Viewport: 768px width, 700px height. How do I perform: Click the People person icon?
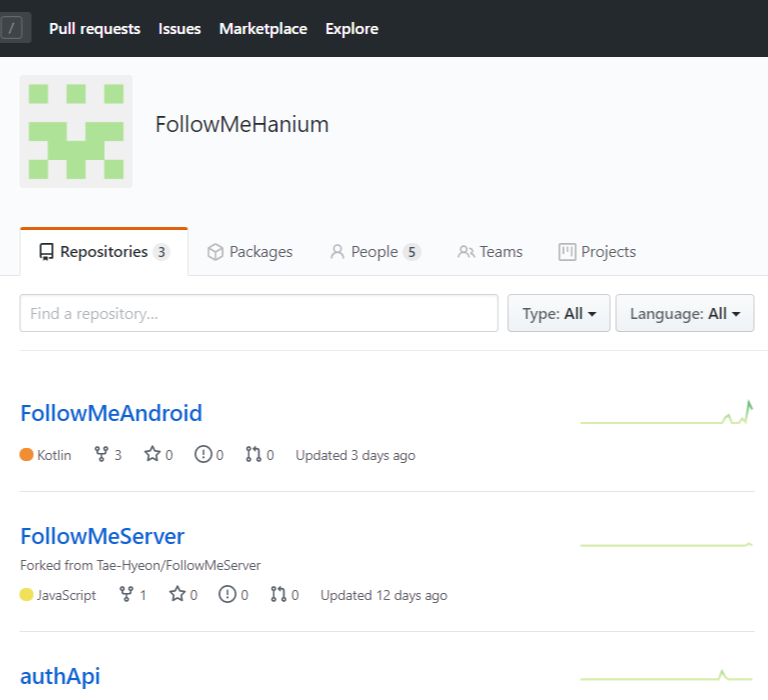click(337, 252)
